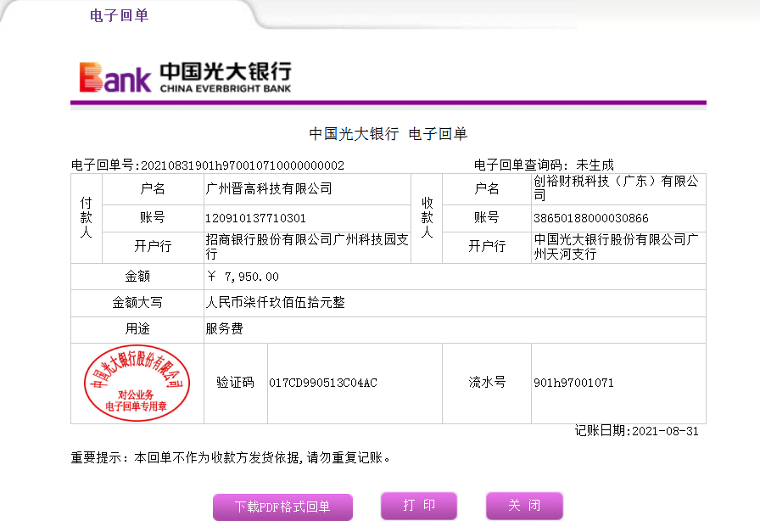Viewport: 760px width, 532px height.
Task: Click the 重要提示 notice line
Action: (231, 457)
